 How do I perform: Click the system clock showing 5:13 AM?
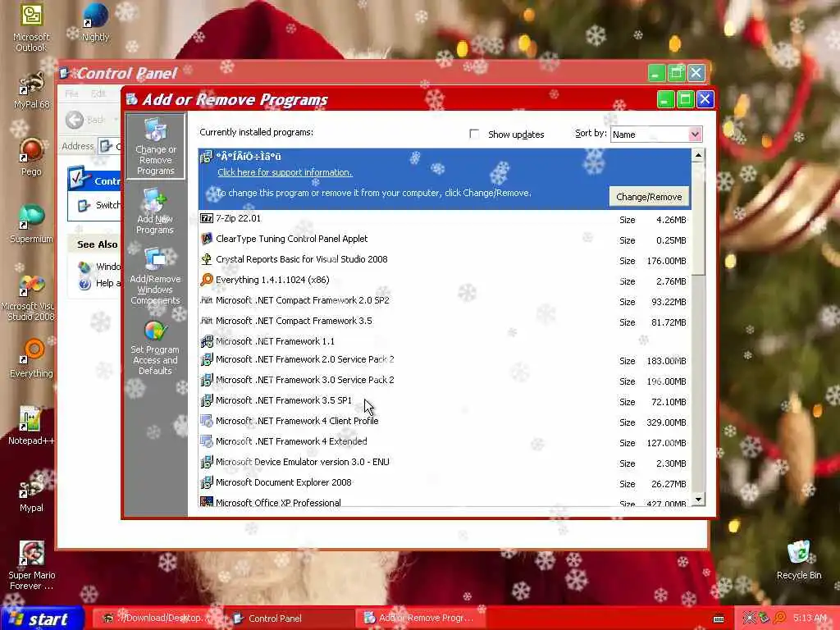pos(810,618)
